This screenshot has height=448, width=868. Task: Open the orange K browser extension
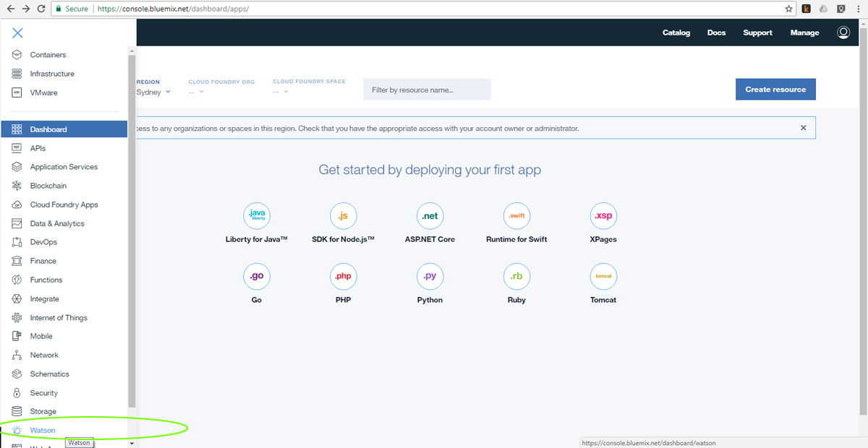pyautogui.click(x=807, y=9)
